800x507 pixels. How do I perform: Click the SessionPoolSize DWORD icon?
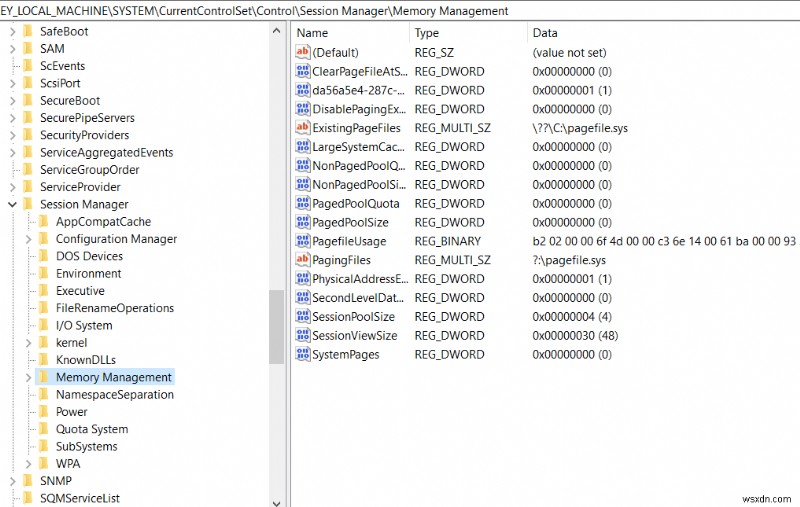pos(303,316)
